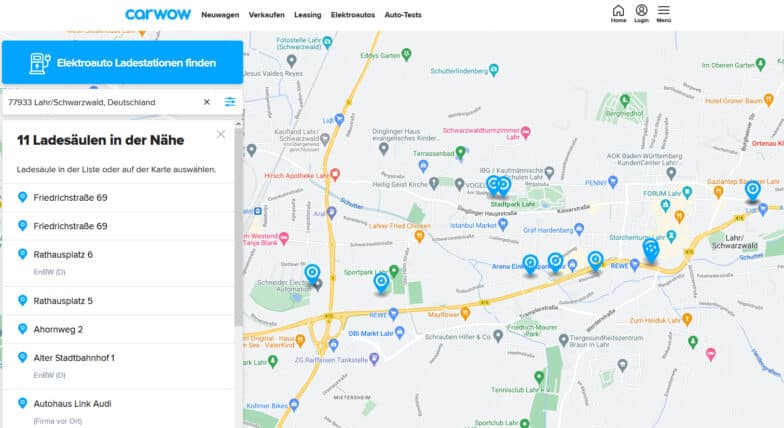Open the carwow logo homepage
The image size is (784, 428).
coord(158,14)
